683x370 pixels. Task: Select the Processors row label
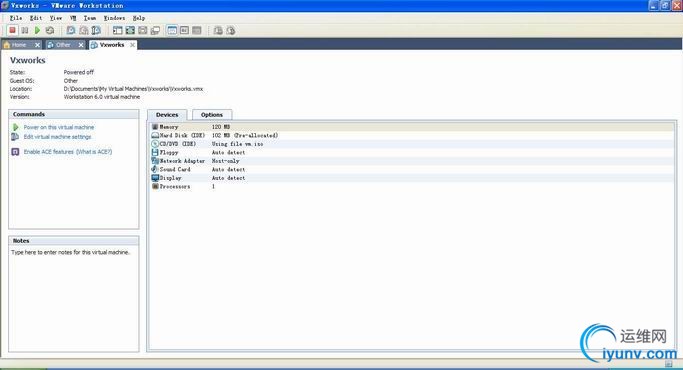click(175, 186)
